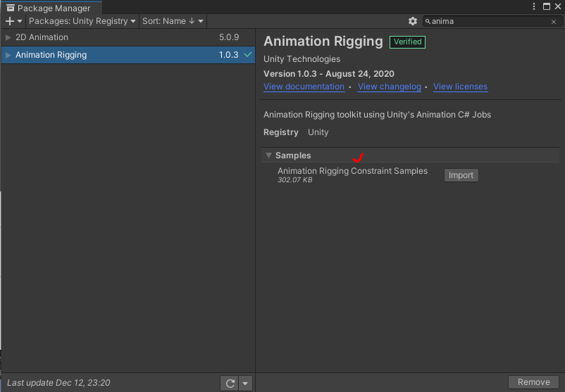Viewport: 565px width, 392px height.
Task: Click the Last update Dec 12 status text
Action: coord(58,383)
